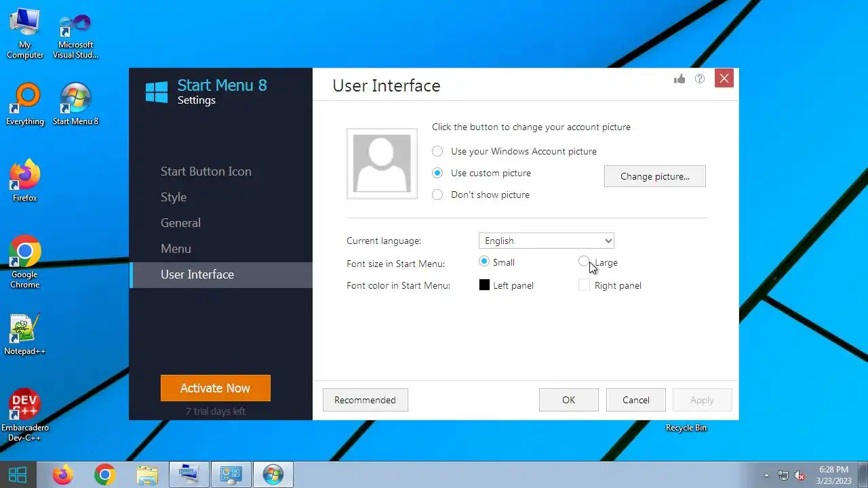868x488 pixels.
Task: Open File Explorer from the taskbar
Action: 147,474
